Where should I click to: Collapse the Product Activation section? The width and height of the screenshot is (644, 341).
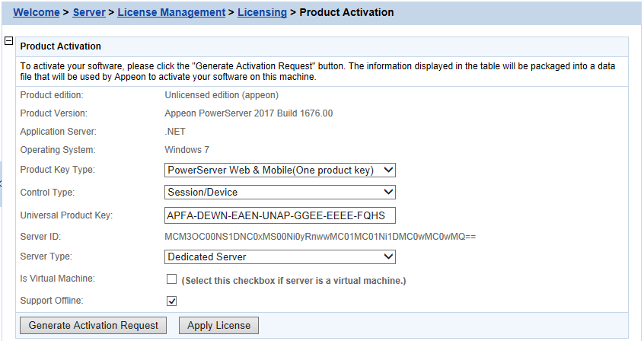(x=8, y=40)
